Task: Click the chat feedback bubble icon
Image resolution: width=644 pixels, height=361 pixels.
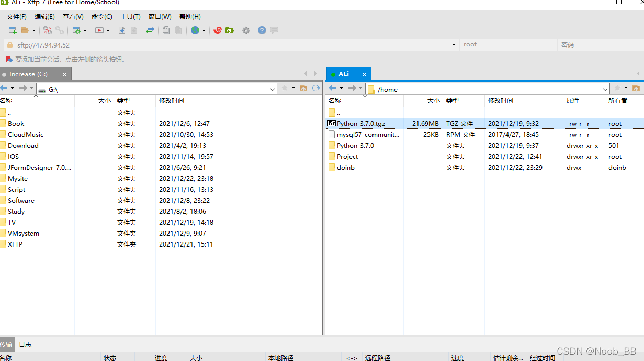Action: [274, 30]
